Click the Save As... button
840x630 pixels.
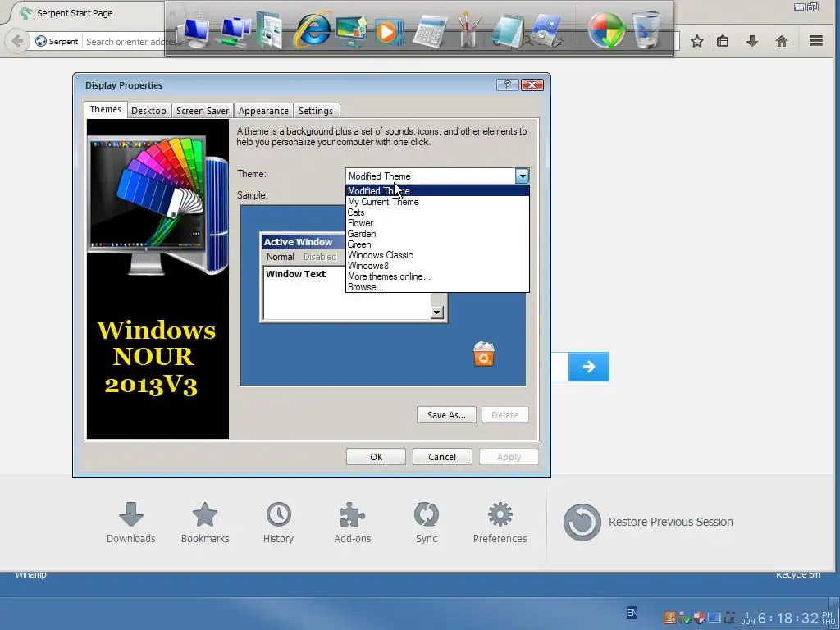(x=446, y=414)
